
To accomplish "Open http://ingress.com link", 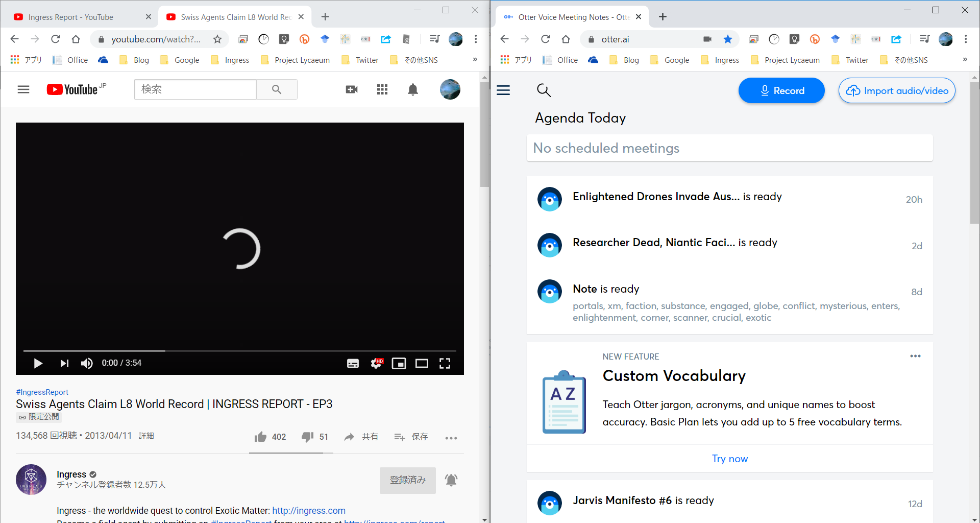I will pos(309,510).
